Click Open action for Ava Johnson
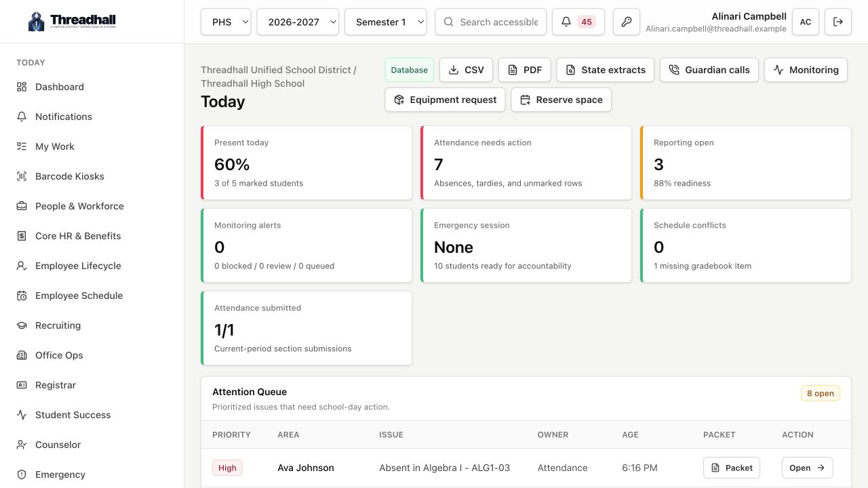This screenshot has width=868, height=488. [807, 468]
